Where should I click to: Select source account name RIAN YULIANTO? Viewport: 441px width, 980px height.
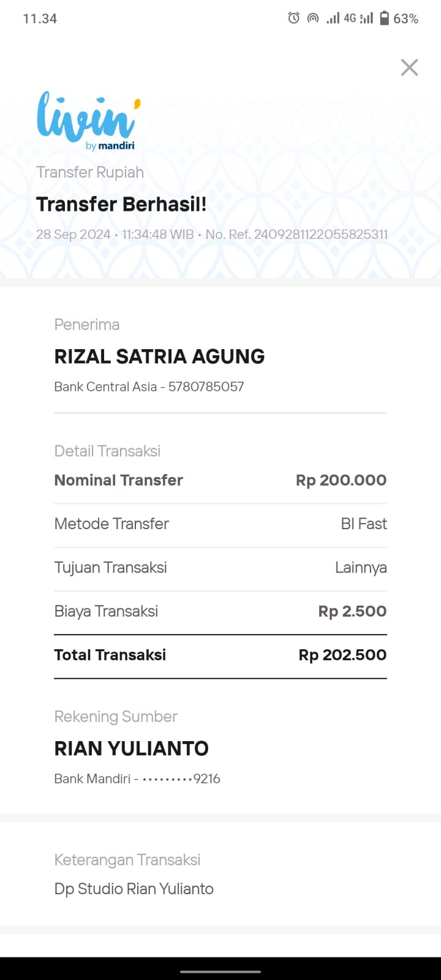click(132, 748)
